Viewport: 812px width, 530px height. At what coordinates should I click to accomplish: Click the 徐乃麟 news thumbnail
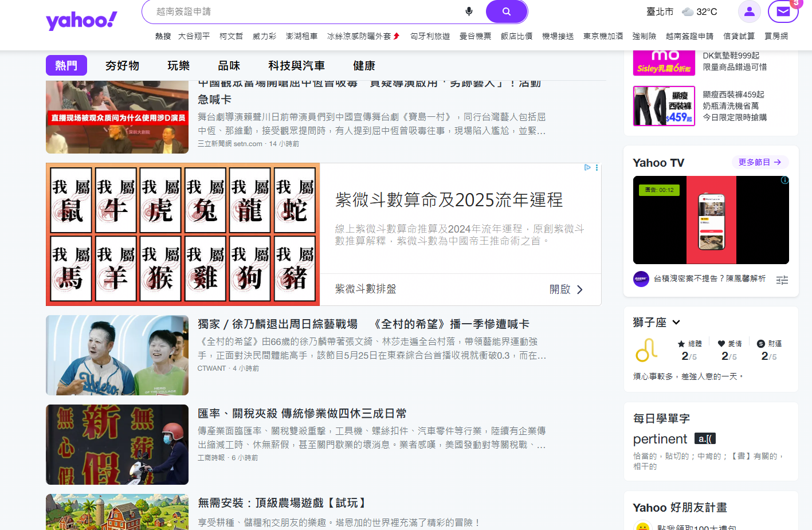coord(117,355)
